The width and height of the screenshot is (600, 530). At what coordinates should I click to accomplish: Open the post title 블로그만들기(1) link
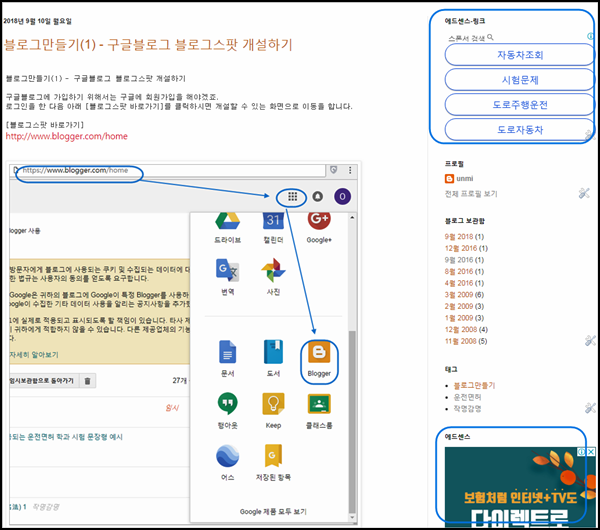point(148,45)
